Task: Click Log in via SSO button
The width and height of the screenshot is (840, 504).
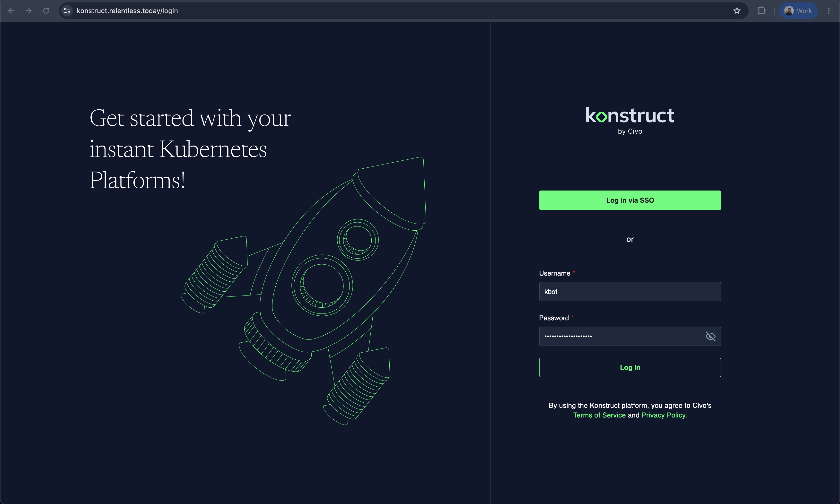Action: click(630, 200)
